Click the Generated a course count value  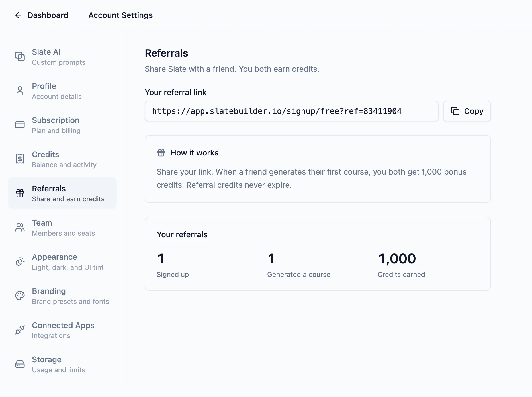(x=271, y=259)
